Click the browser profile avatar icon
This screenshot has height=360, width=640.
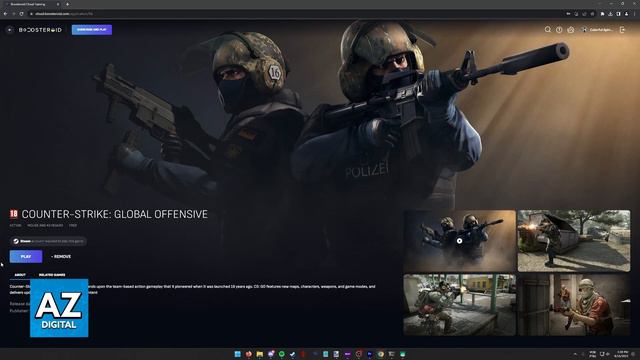click(627, 14)
